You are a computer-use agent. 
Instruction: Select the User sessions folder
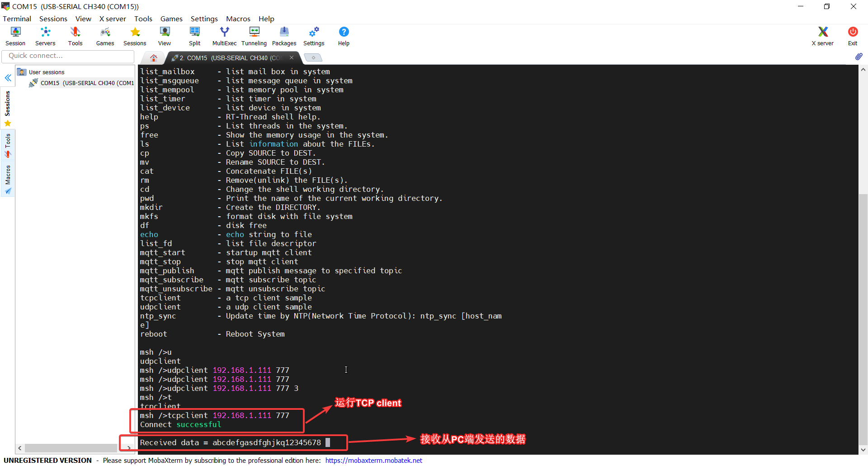pos(42,72)
